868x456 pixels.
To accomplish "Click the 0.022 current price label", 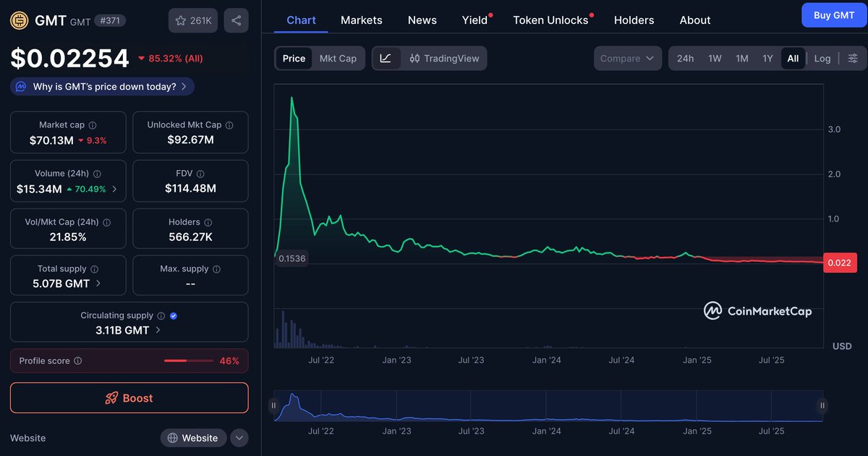I will tap(840, 263).
